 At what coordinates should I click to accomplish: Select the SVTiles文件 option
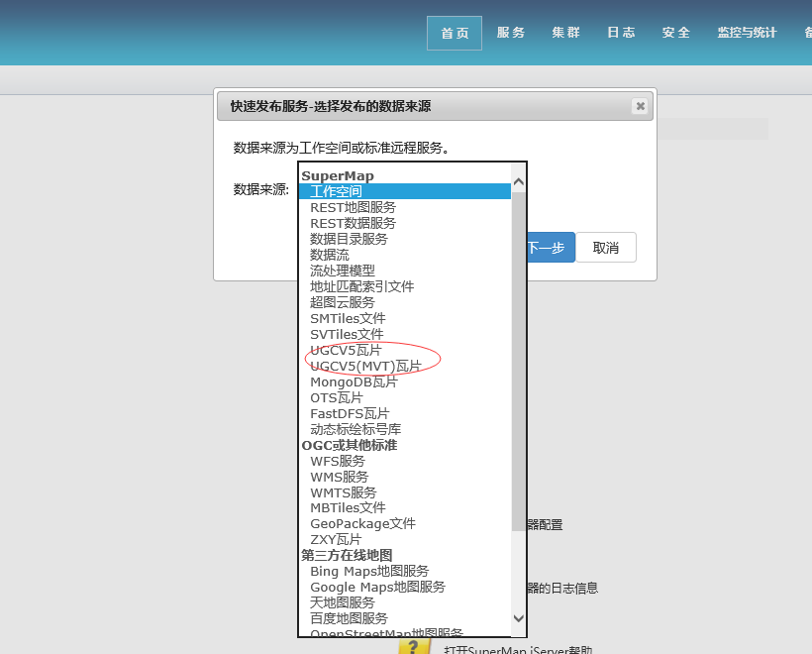click(x=405, y=334)
